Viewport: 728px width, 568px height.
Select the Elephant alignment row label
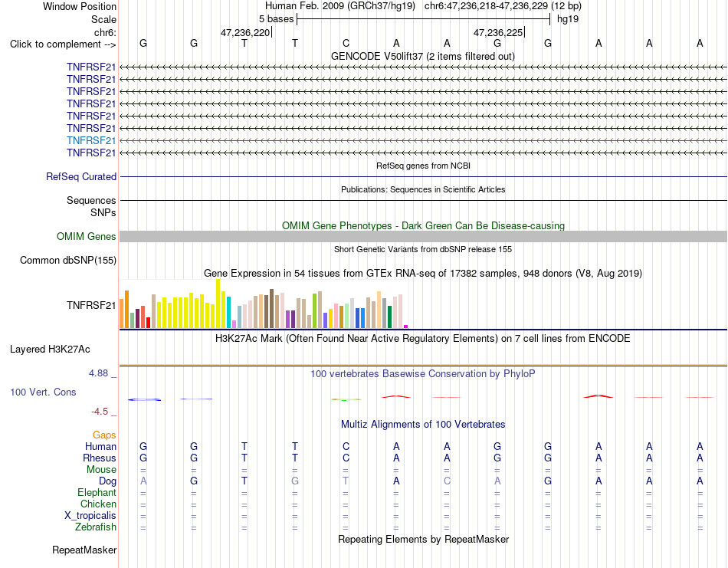(97, 492)
